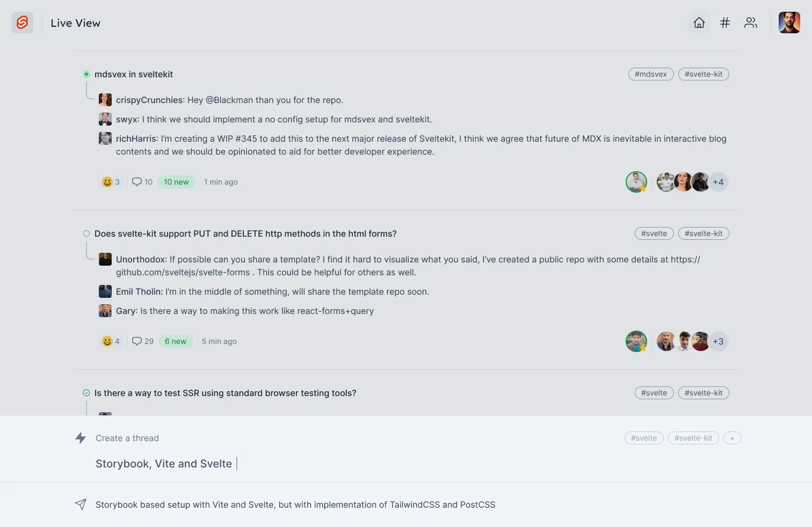
Task: Open the + tag picker in the composer
Action: [x=732, y=438]
